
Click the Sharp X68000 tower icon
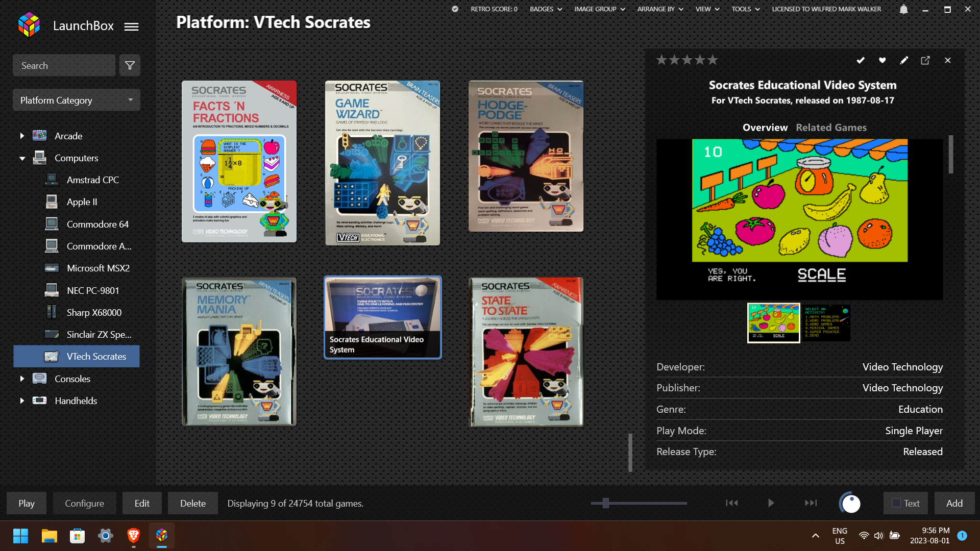(52, 312)
